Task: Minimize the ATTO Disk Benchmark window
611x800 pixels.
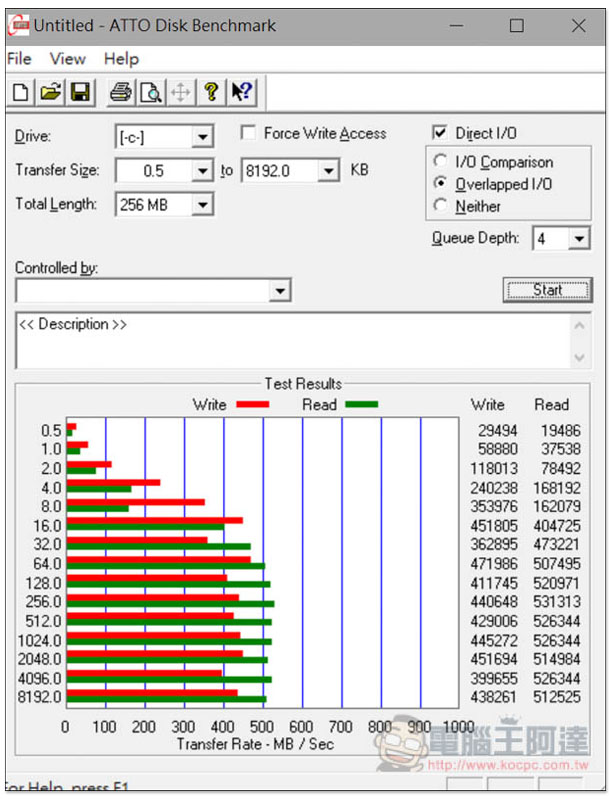Action: point(456,25)
